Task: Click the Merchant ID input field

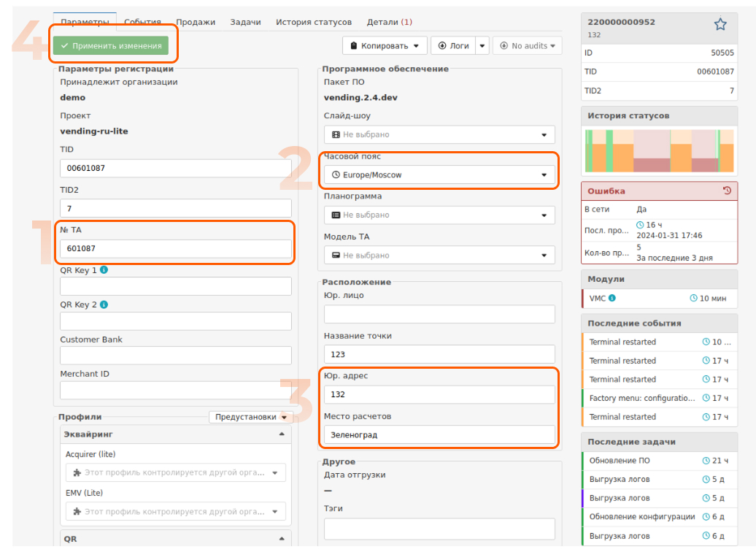Action: (x=175, y=390)
